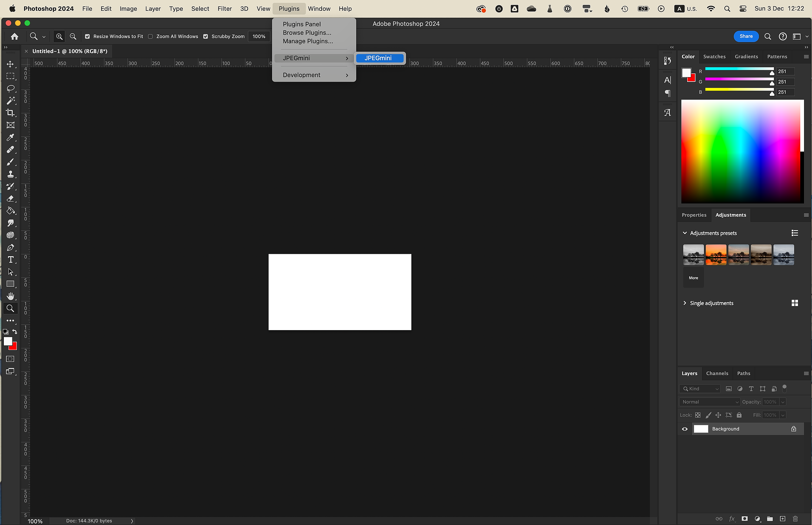Click the More presets button
Screen dimensions: 812x525
pyautogui.click(x=693, y=278)
